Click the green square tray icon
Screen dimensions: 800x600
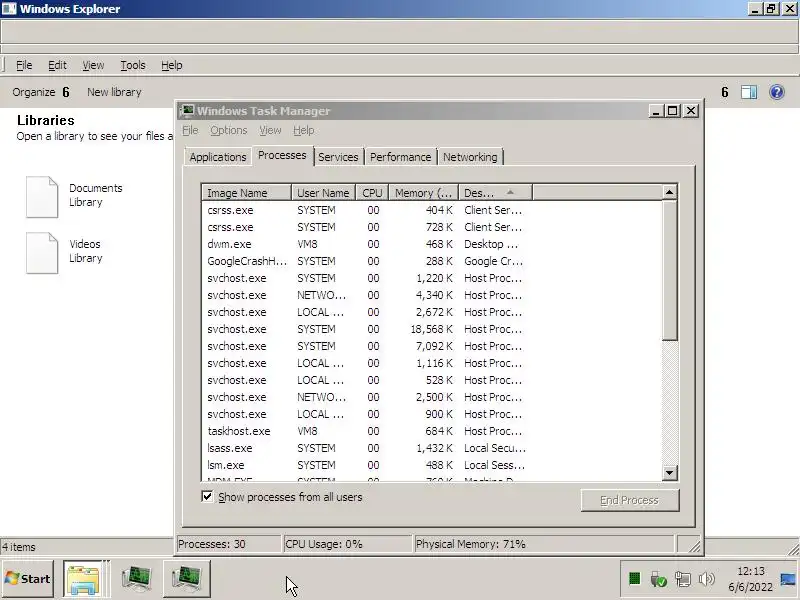635,579
